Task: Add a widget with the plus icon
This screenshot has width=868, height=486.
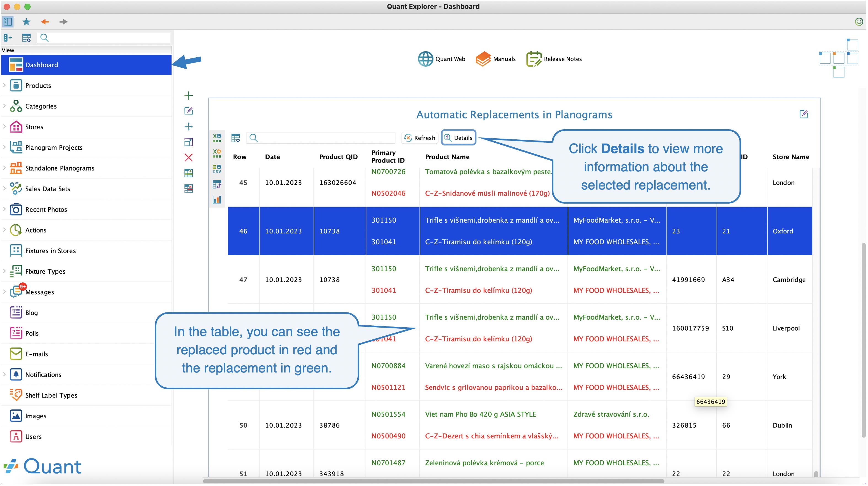Action: 189,96
